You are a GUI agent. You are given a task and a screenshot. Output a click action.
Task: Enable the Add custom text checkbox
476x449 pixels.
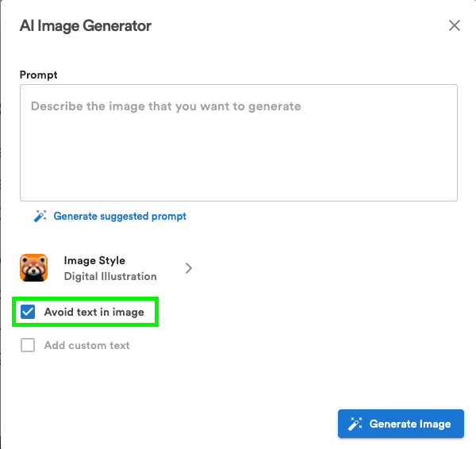tap(28, 345)
